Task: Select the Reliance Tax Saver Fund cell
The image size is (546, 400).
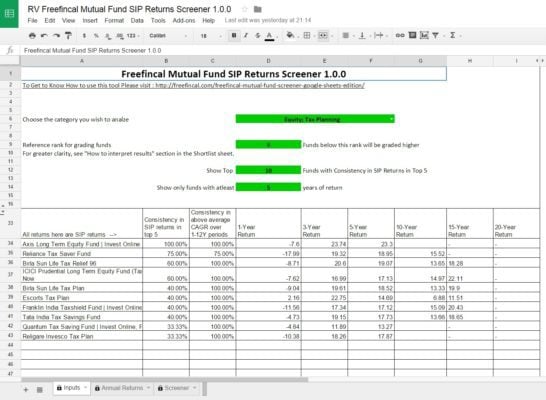Action: [81, 253]
